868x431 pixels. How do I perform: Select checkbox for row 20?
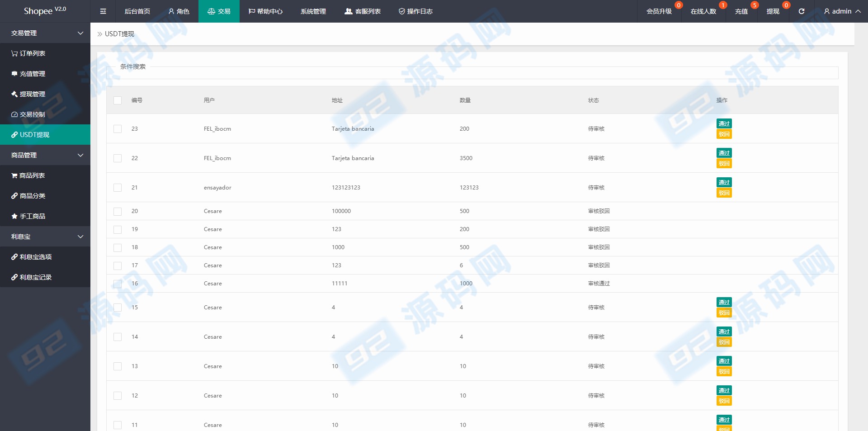coord(118,211)
